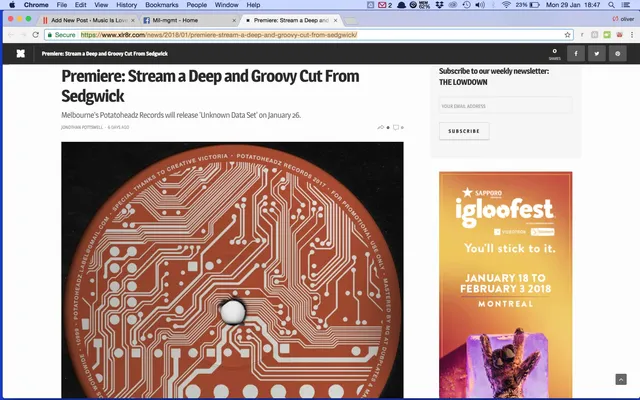640x400 pixels.
Task: Click the back-to-top arrow button
Action: (621, 379)
